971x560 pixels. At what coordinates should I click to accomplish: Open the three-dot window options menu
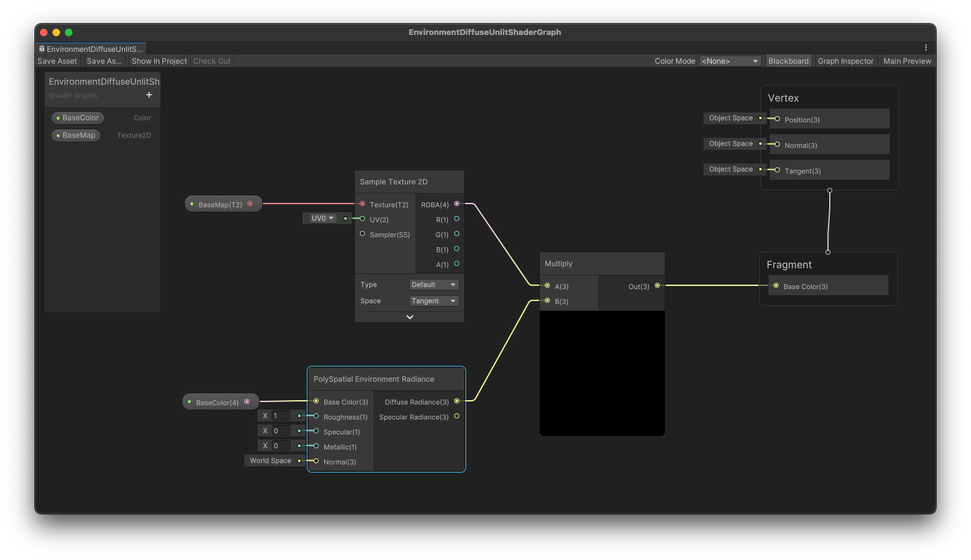(925, 48)
